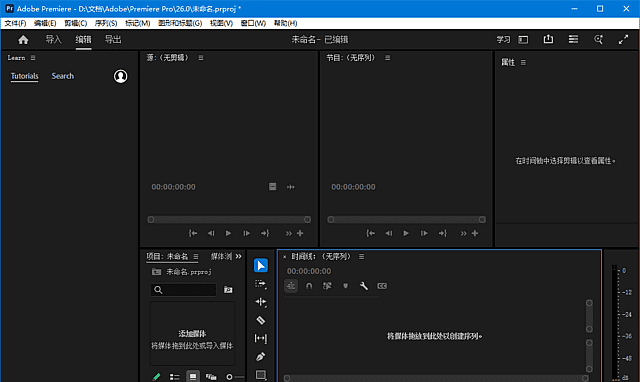The width and height of the screenshot is (640, 382).
Task: Go to Out point in Program monitor
Action: coord(442,233)
